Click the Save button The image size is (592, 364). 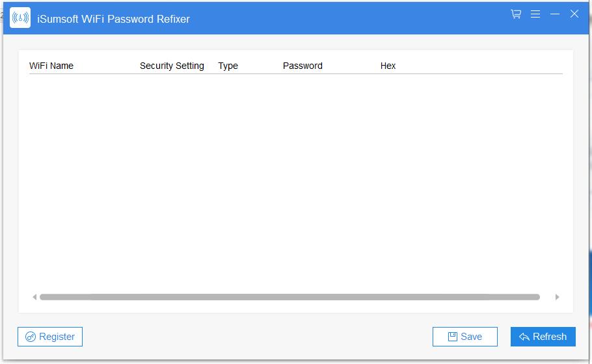pyautogui.click(x=465, y=337)
